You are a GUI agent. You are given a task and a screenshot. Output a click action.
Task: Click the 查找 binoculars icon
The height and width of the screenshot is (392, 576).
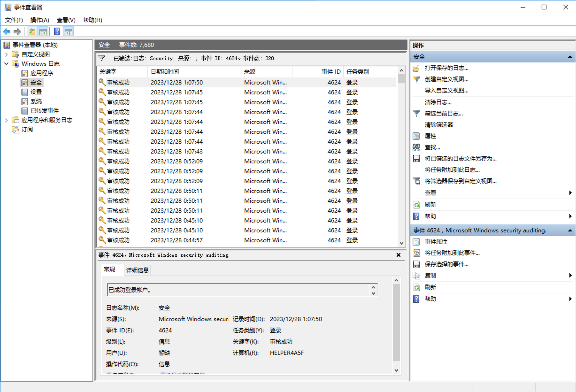point(416,147)
